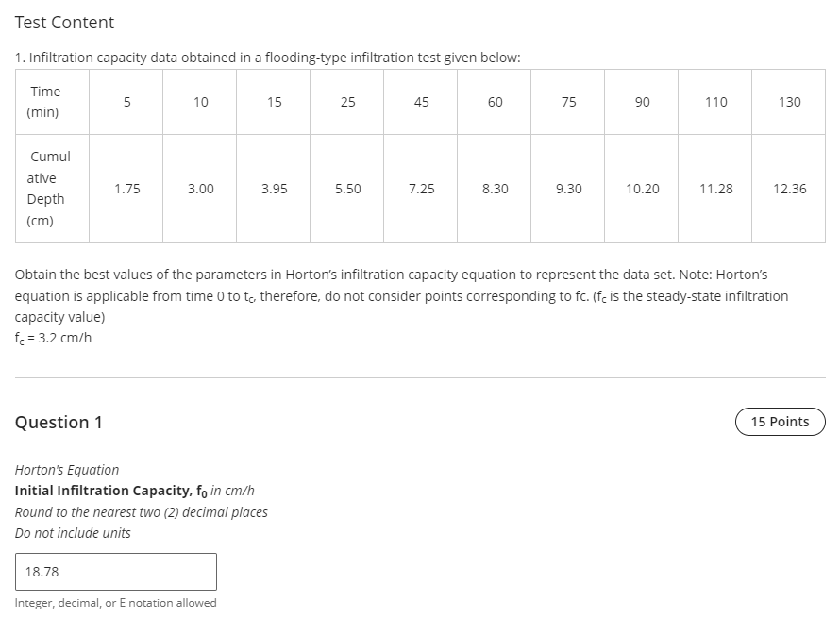The width and height of the screenshot is (840, 634).
Task: Select the time value 5 in the table
Action: (126, 101)
